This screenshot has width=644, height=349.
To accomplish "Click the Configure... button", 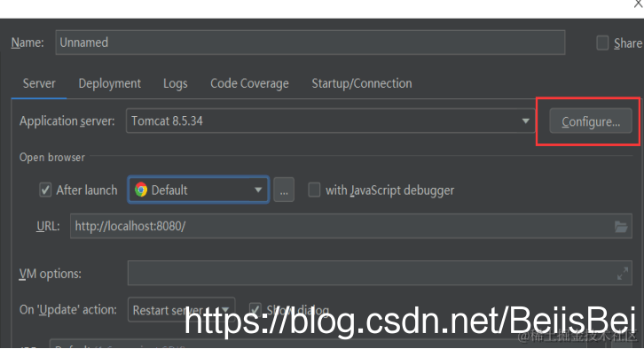I will point(591,121).
